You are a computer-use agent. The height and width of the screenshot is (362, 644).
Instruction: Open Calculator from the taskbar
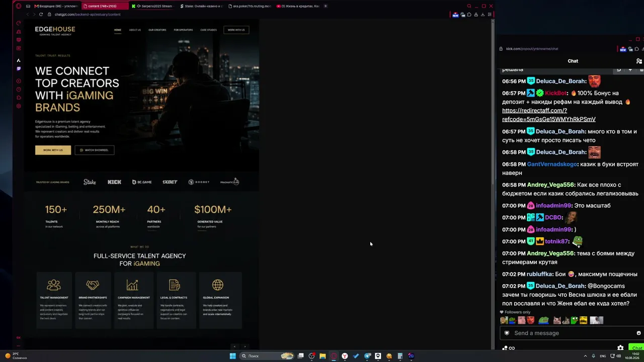(400, 356)
